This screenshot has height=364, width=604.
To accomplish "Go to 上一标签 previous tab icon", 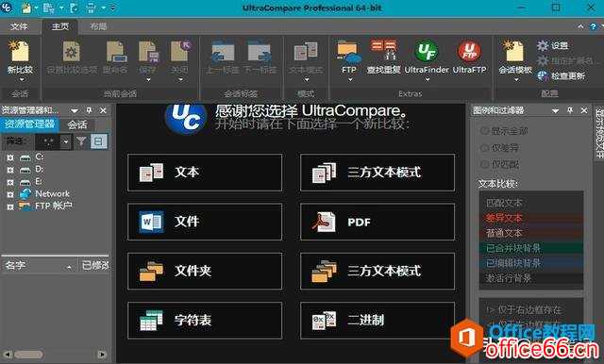I will (223, 52).
